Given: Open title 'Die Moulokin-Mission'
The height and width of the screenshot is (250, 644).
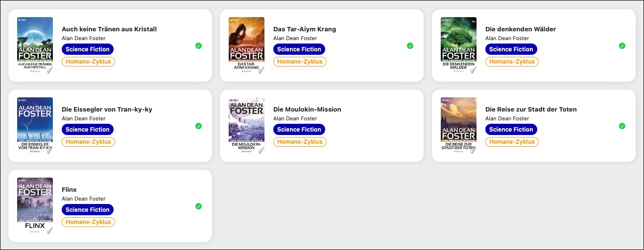Looking at the screenshot, I should [307, 110].
